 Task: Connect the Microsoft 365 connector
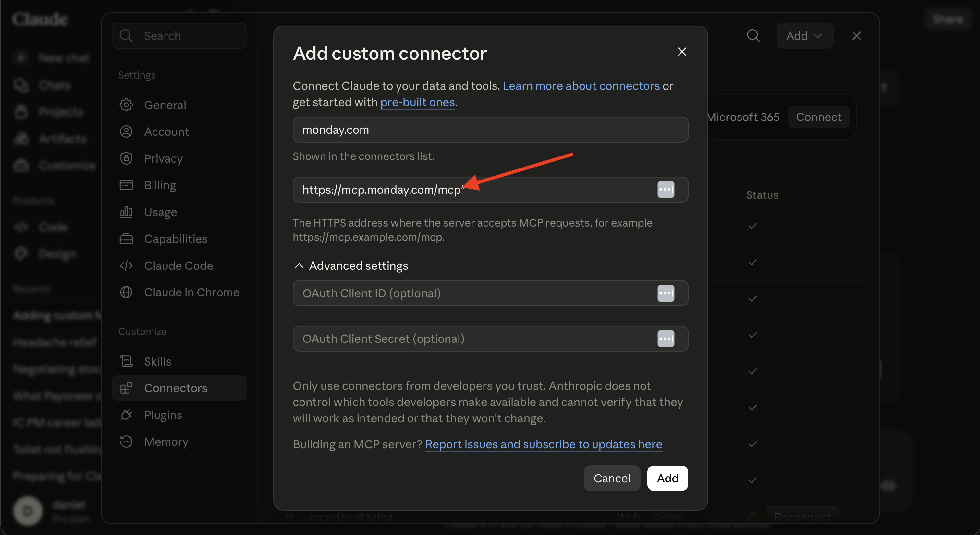point(819,117)
